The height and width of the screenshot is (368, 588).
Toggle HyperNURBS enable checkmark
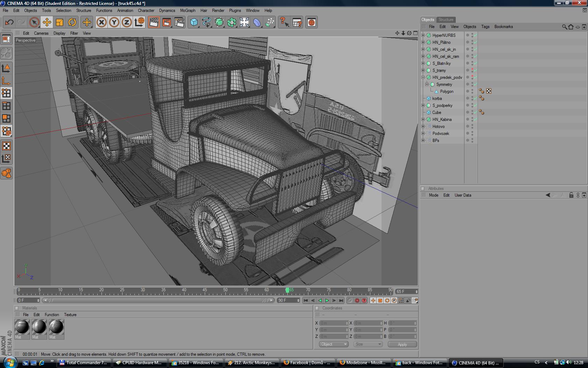476,35
